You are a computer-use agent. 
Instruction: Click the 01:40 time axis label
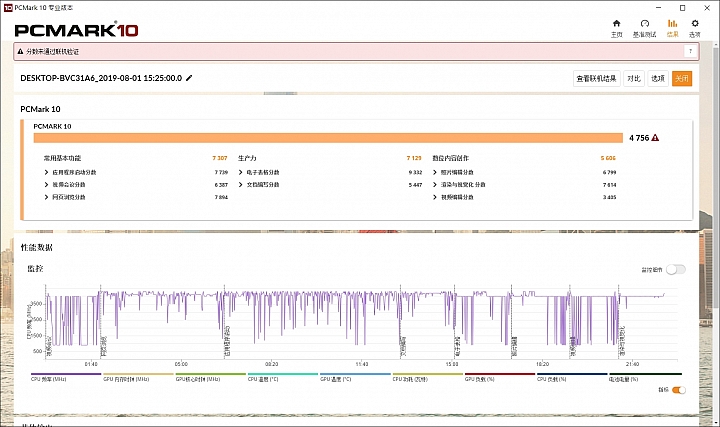pyautogui.click(x=91, y=364)
